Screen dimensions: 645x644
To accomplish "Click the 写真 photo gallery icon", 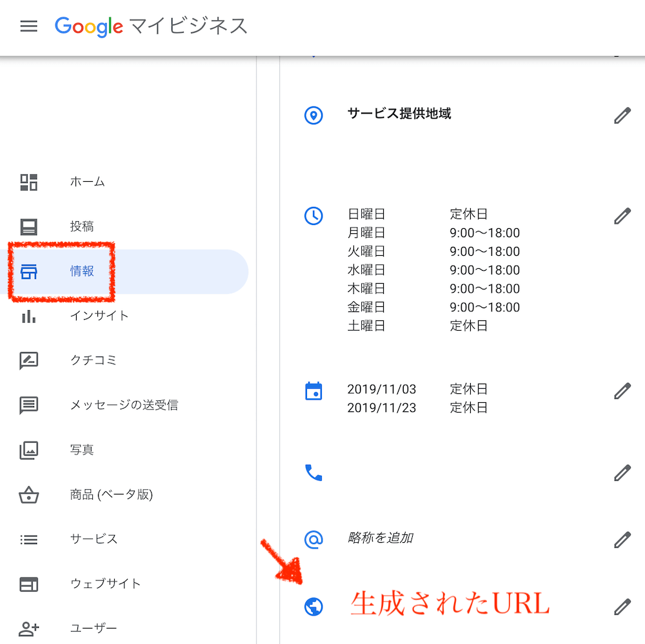I will coord(29,450).
